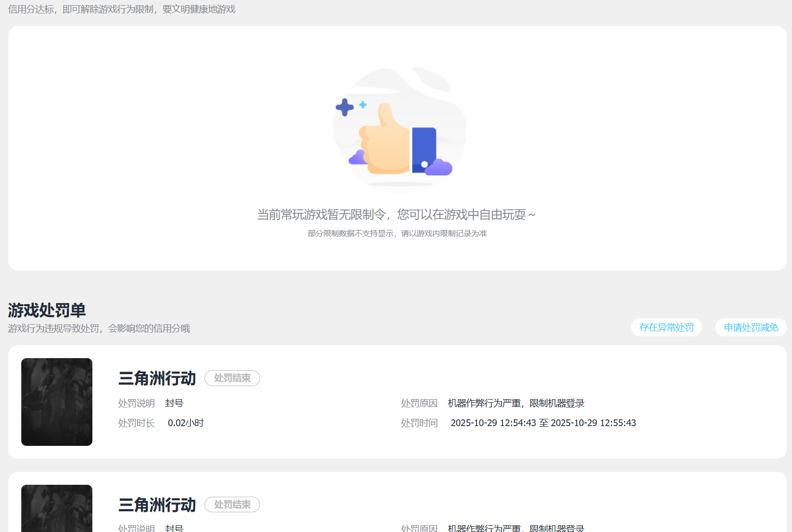792x532 pixels.
Task: Click the first 三角洲行动 title
Action: pyautogui.click(x=157, y=378)
